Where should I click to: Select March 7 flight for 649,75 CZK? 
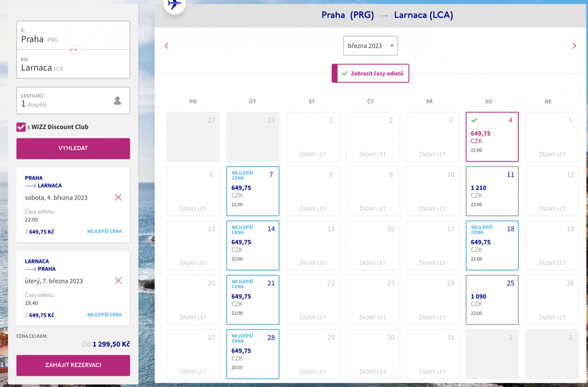(253, 191)
